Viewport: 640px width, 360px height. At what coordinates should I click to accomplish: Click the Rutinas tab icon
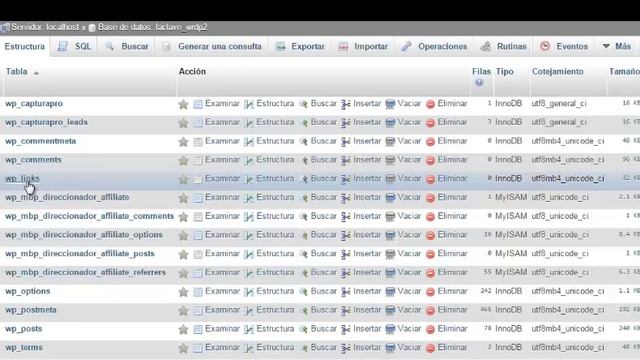pos(486,47)
